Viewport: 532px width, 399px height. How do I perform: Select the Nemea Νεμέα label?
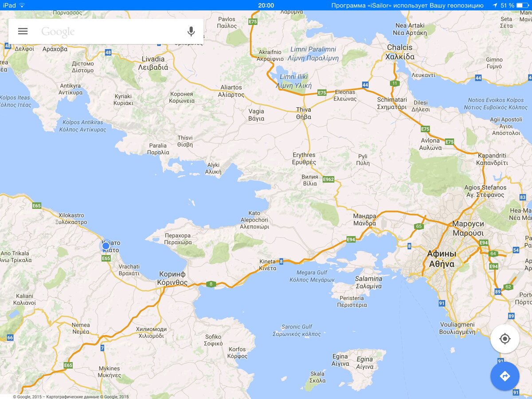[x=81, y=328]
